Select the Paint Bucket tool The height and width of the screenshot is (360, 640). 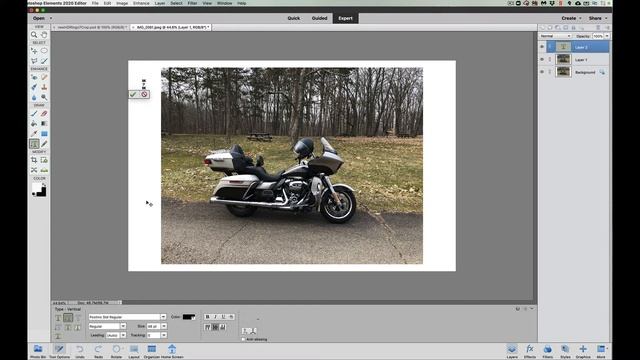click(34, 123)
